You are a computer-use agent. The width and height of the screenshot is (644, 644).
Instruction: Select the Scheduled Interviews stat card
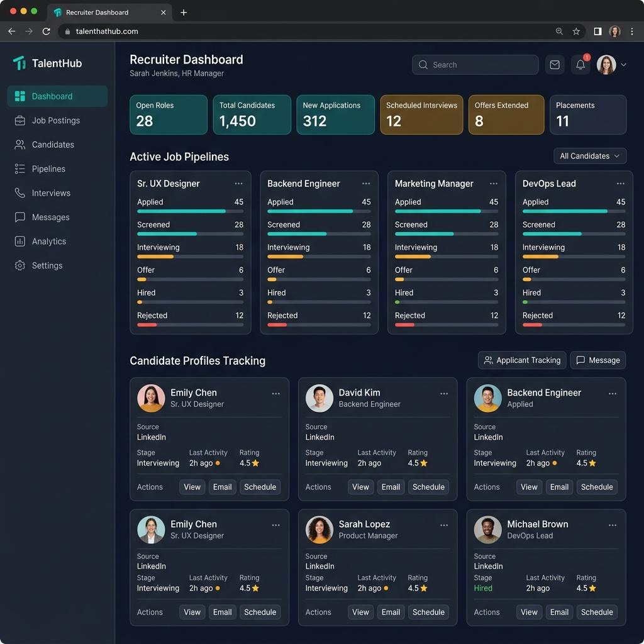[x=421, y=114]
